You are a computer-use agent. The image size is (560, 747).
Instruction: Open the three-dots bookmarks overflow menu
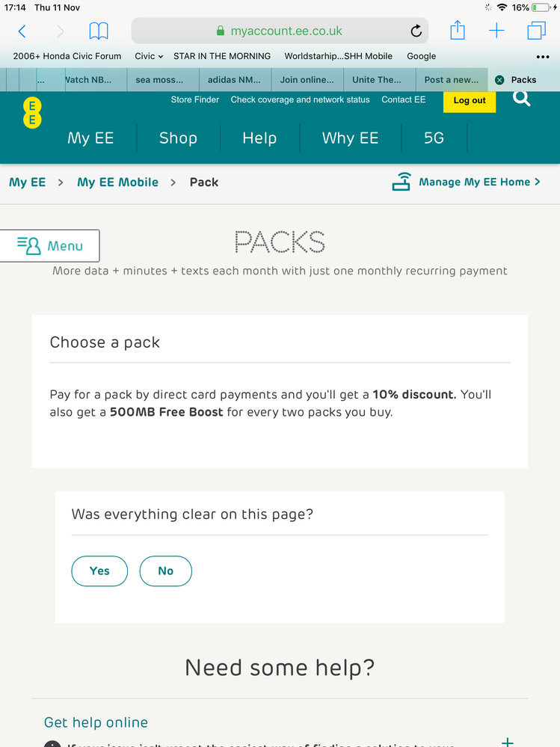(542, 57)
